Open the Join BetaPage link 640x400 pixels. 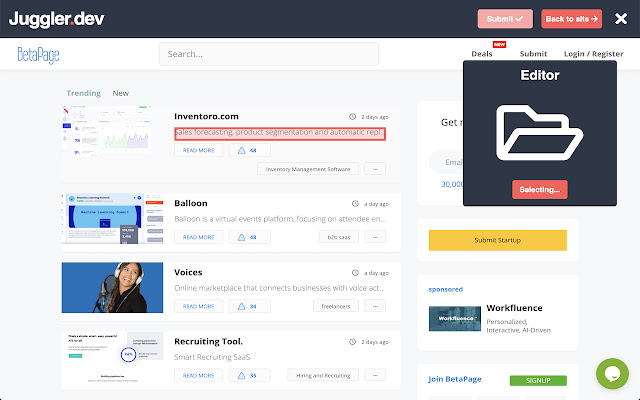tap(454, 379)
